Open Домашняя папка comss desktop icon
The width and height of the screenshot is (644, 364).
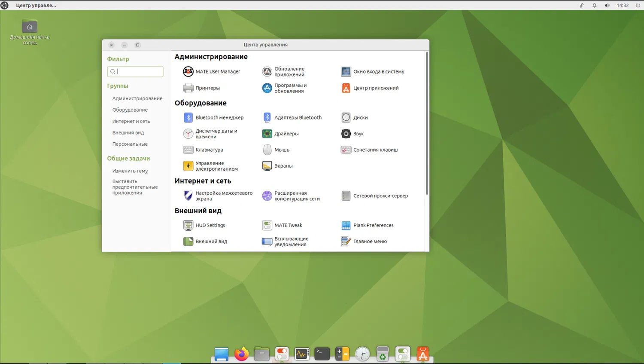[30, 31]
